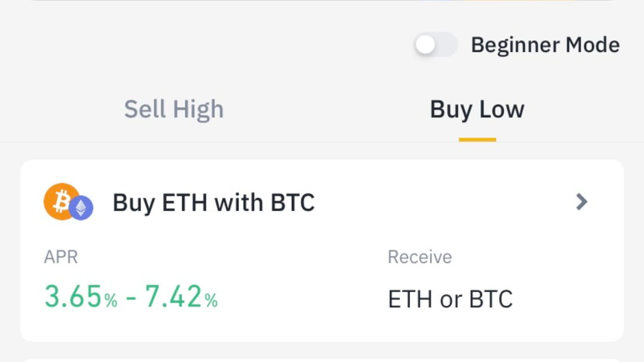Click the green APR range 3.65% - 7.42%

click(131, 296)
